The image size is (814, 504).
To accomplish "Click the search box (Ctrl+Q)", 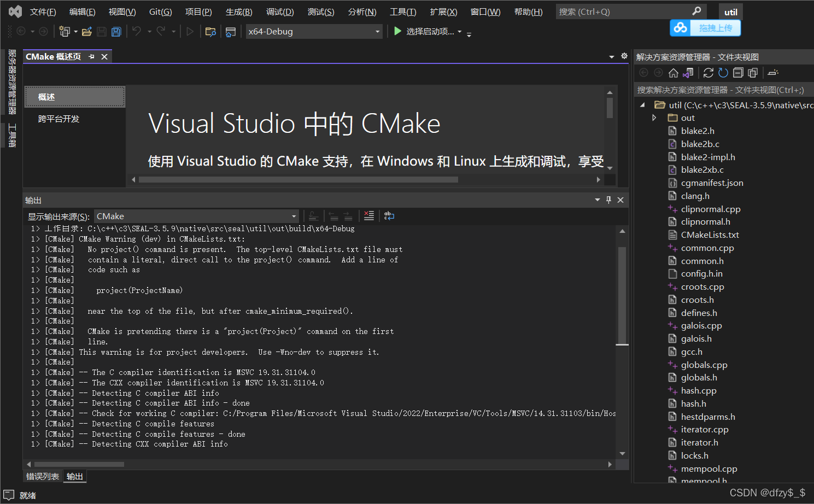I will 631,11.
